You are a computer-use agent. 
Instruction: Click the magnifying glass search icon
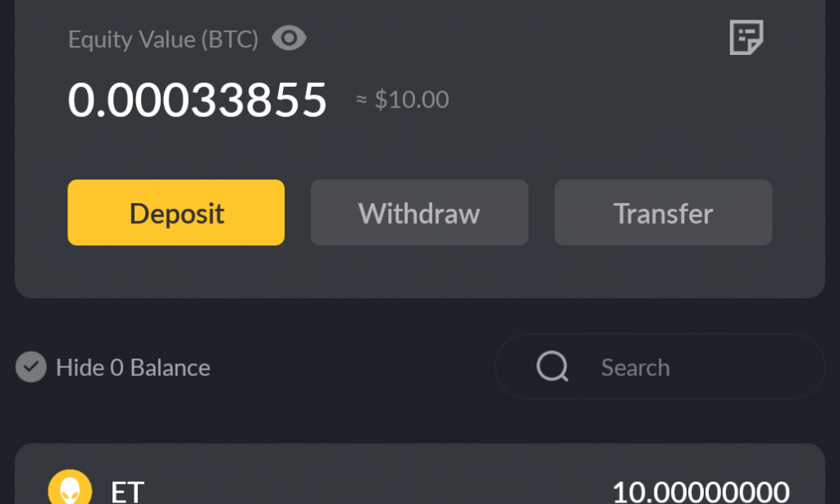552,367
